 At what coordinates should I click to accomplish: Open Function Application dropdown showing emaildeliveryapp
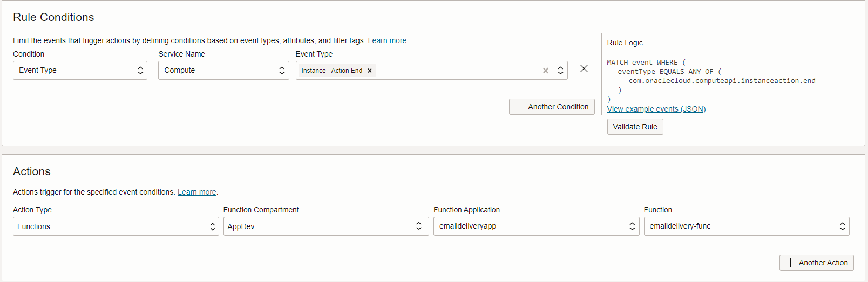click(536, 226)
